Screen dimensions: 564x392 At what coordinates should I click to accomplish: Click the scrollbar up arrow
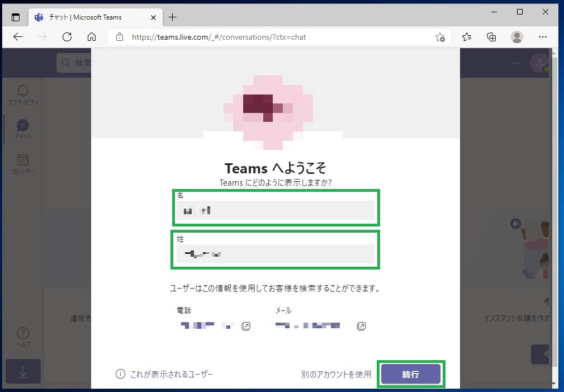(554, 53)
